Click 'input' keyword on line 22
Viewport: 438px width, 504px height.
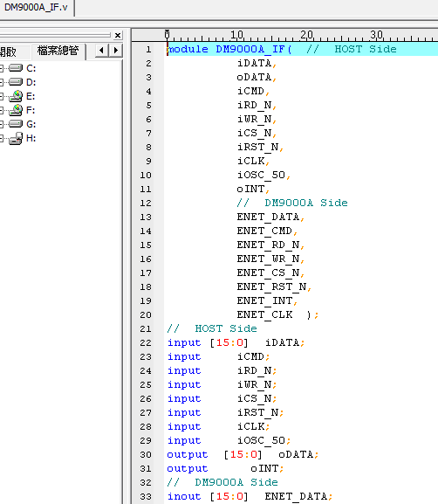tap(184, 343)
